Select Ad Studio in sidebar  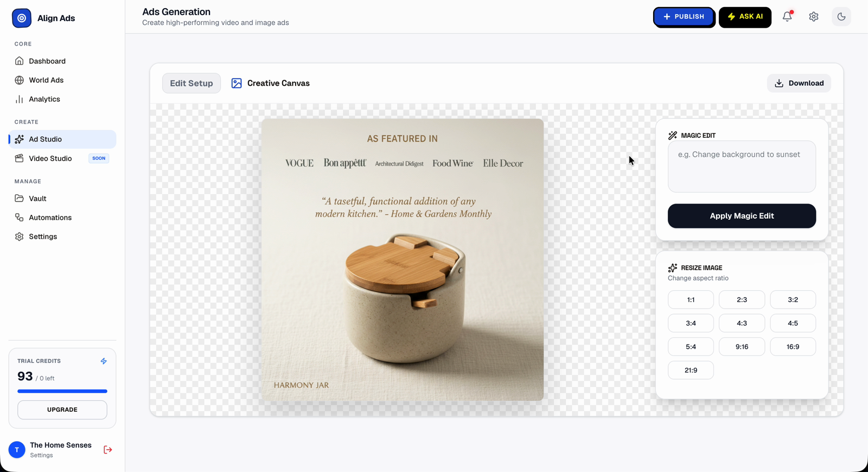point(62,139)
